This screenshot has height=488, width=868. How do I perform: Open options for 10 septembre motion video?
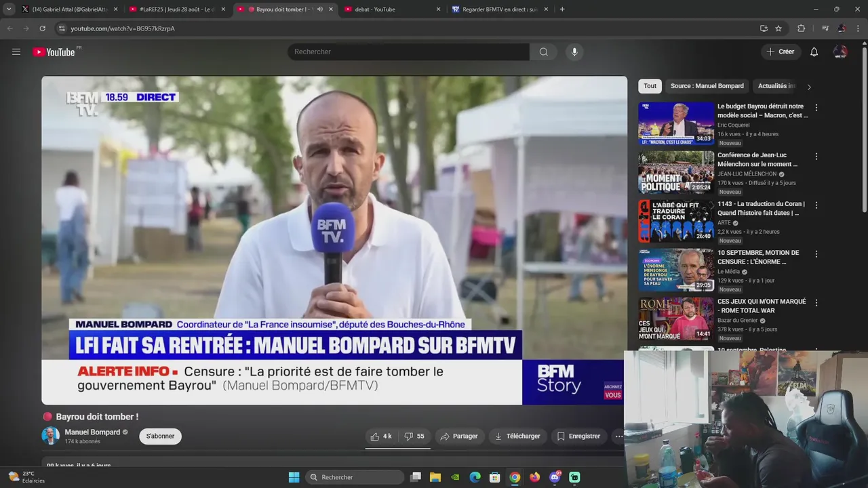click(816, 254)
